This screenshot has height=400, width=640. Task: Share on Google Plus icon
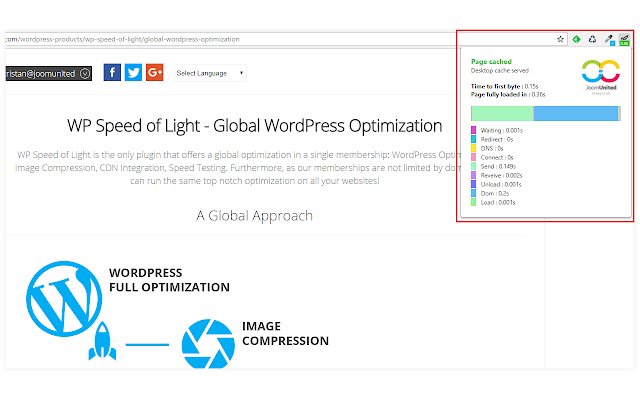[x=155, y=73]
